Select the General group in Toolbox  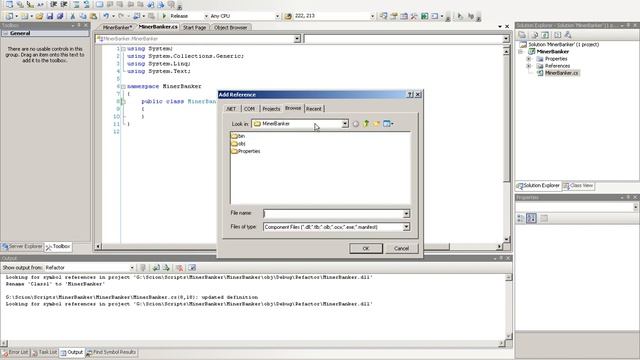coord(45,33)
